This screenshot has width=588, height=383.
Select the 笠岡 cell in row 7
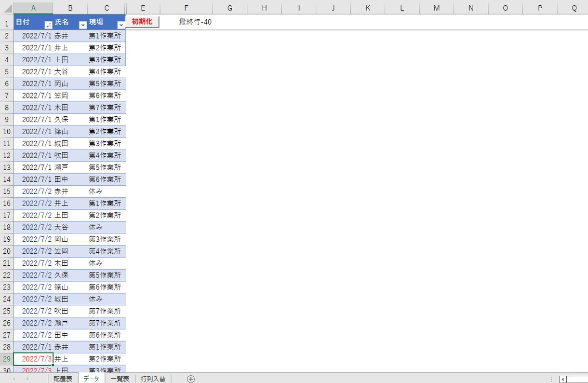tap(70, 96)
